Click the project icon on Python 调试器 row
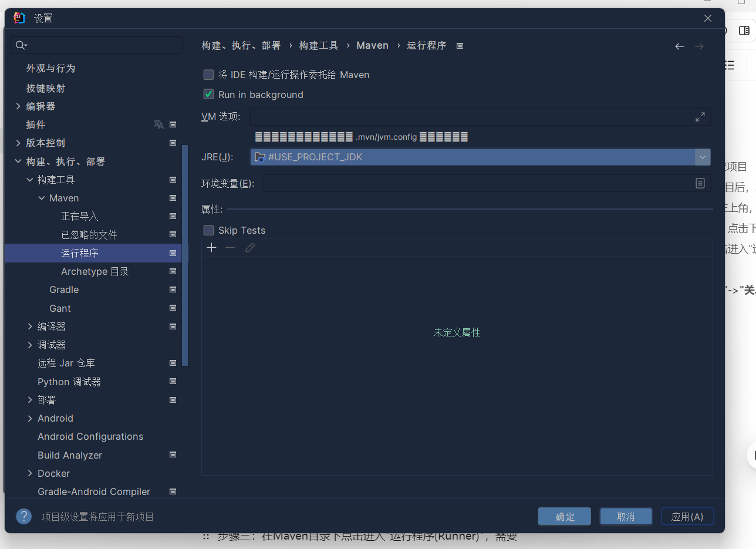This screenshot has height=549, width=756. pos(173,381)
